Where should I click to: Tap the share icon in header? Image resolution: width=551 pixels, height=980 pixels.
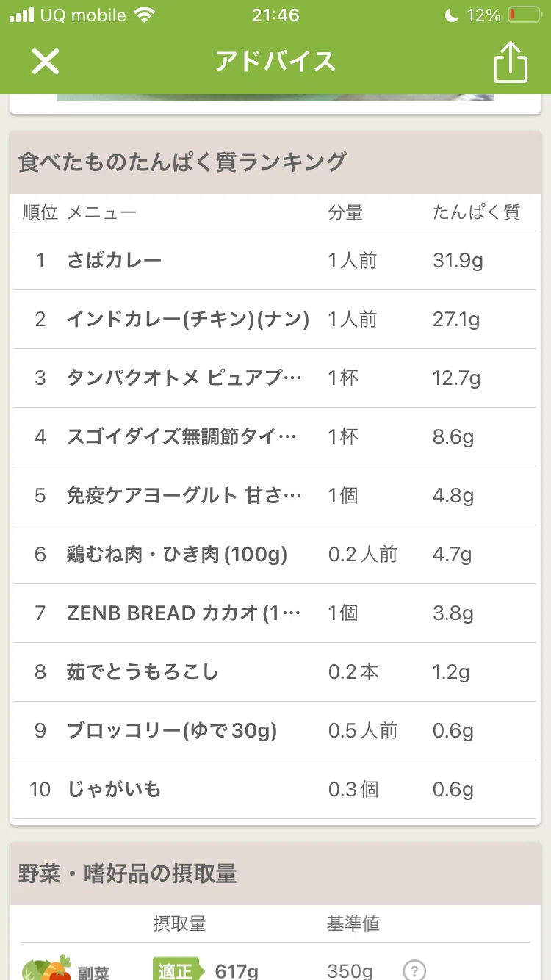tap(511, 62)
